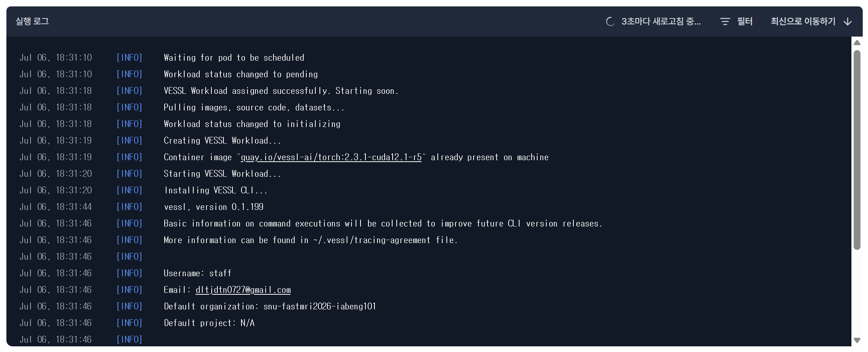Click the 'Installing VESSL CLI...' log entry
The height and width of the screenshot is (352, 868).
tap(215, 190)
